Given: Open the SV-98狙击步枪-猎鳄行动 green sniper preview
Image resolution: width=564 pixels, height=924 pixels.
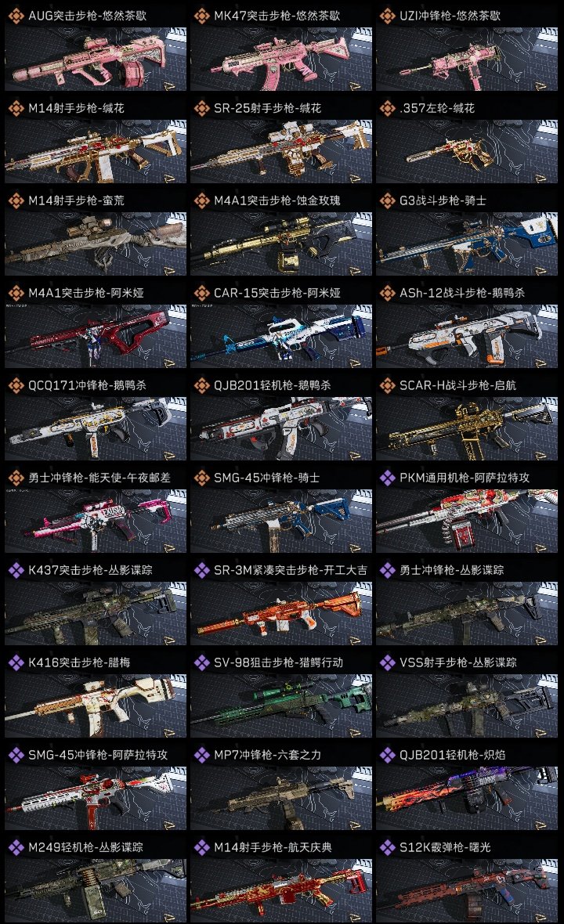Looking at the screenshot, I should pyautogui.click(x=281, y=706).
